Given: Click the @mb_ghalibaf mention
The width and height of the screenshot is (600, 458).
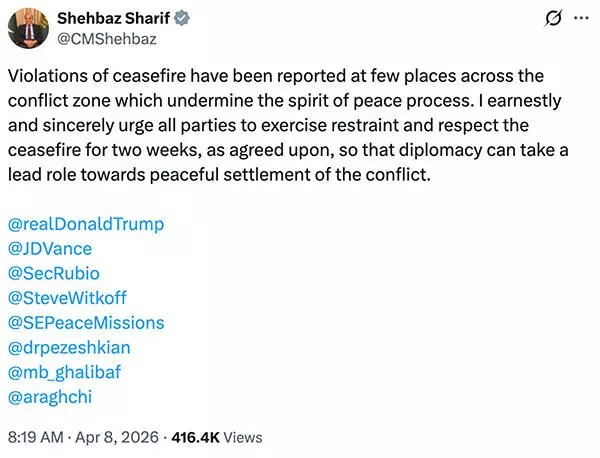Looking at the screenshot, I should (x=64, y=372).
